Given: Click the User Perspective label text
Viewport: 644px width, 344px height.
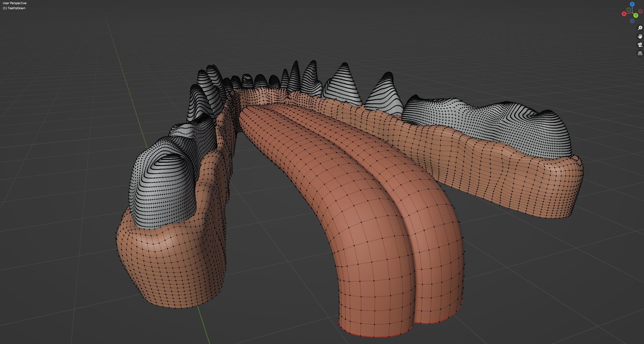Looking at the screenshot, I should (x=15, y=3).
